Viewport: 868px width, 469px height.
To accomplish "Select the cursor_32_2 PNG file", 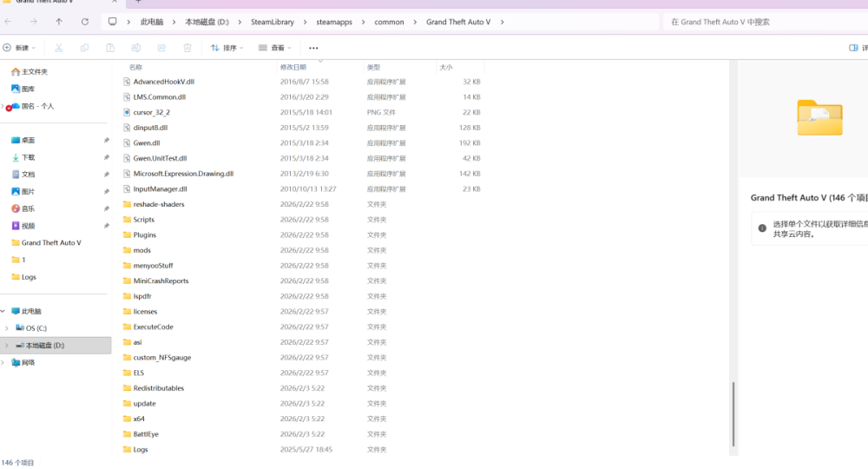I will pyautogui.click(x=152, y=112).
